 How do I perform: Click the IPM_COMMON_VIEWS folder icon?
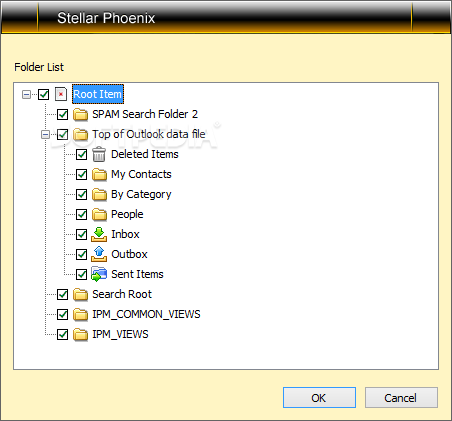(x=80, y=314)
